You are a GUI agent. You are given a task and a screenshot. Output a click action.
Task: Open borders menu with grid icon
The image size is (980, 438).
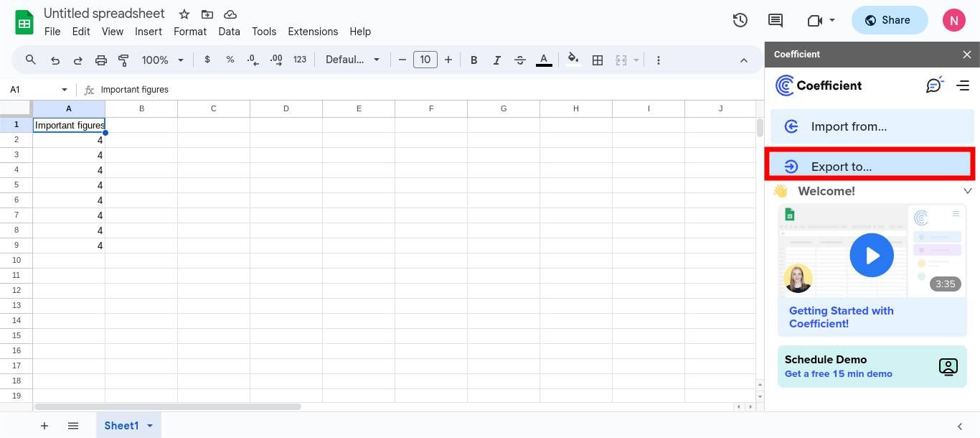coord(598,60)
